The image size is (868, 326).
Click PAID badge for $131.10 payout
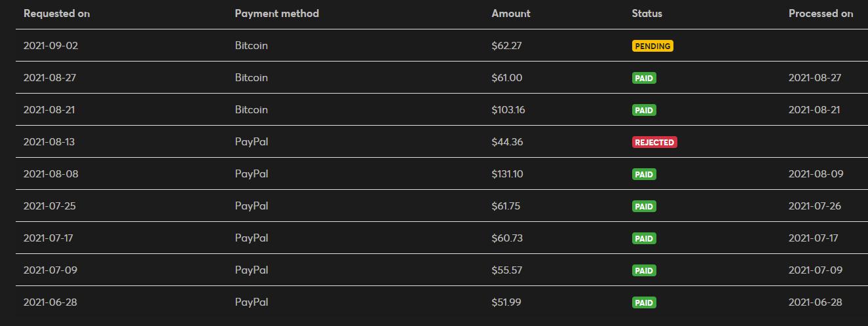coord(644,174)
